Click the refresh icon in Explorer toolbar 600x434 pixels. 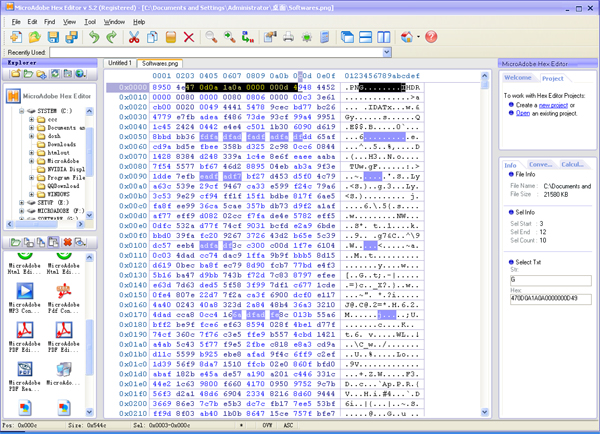point(55,73)
